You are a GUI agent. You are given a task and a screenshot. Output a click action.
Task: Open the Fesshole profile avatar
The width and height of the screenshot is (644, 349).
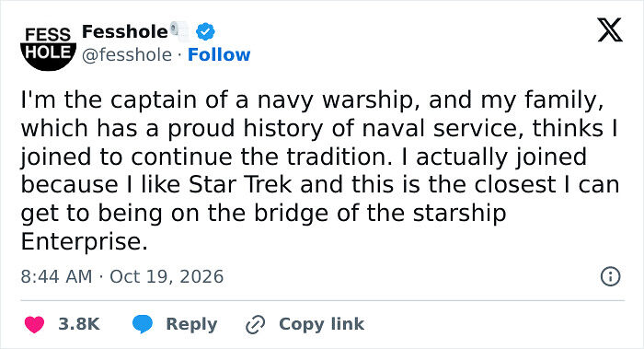[x=48, y=48]
